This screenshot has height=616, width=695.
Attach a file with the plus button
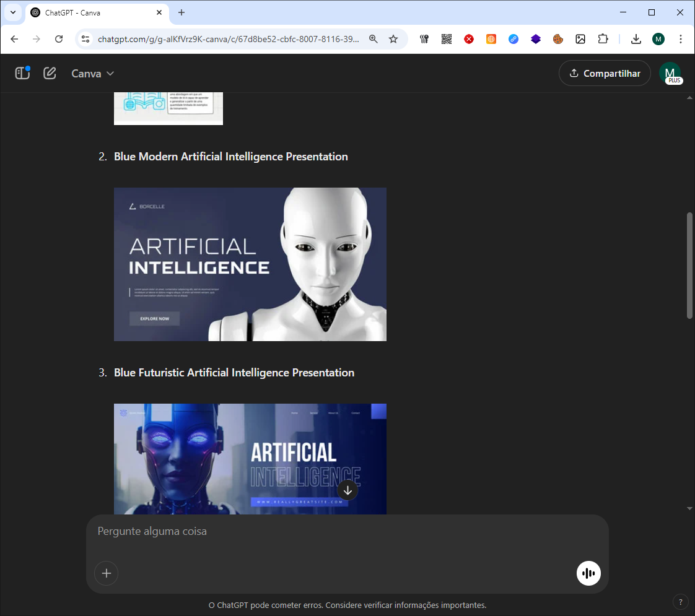tap(107, 573)
